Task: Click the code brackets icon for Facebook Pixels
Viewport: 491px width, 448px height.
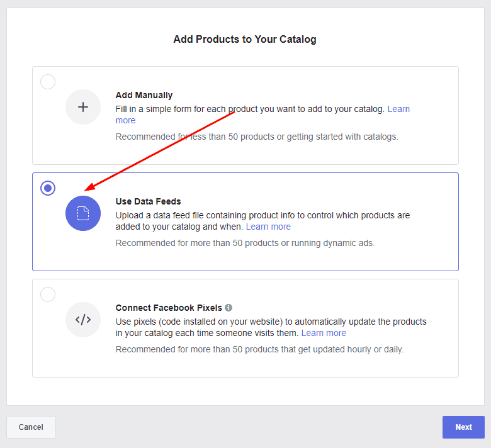Action: [x=83, y=320]
